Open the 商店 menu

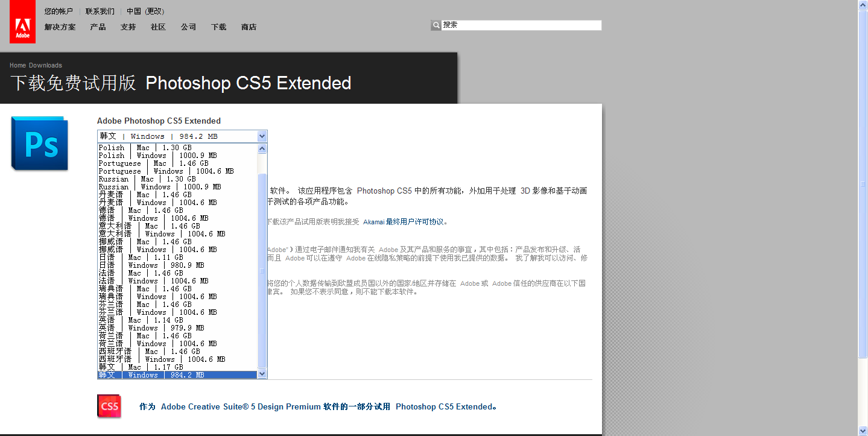click(x=249, y=27)
